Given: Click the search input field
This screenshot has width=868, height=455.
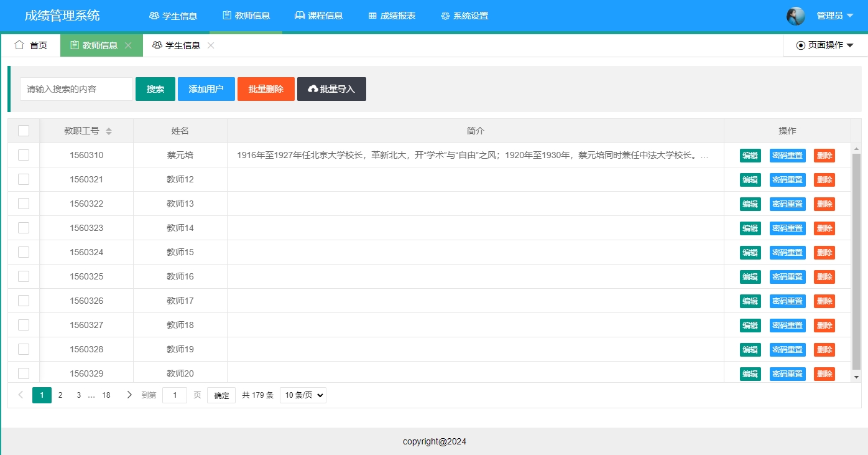Looking at the screenshot, I should click(x=76, y=88).
